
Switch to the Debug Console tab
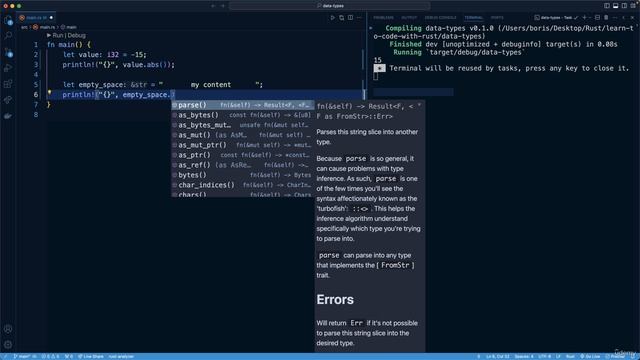440,18
